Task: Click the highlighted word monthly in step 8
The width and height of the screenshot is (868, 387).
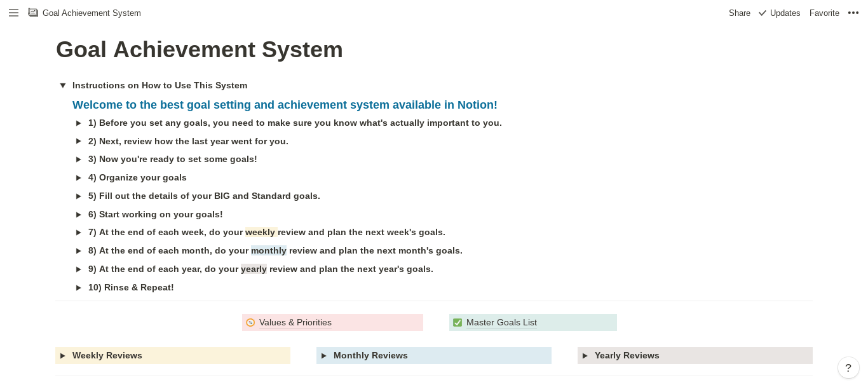Action: (269, 251)
